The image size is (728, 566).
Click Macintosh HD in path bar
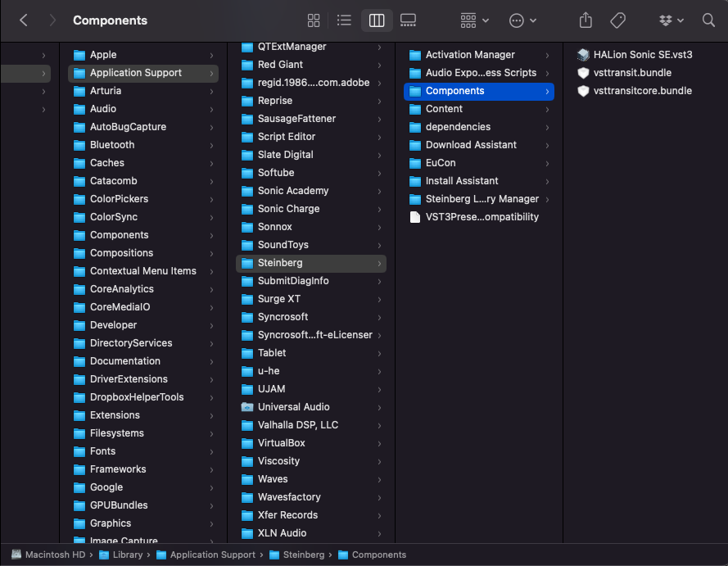(x=55, y=555)
